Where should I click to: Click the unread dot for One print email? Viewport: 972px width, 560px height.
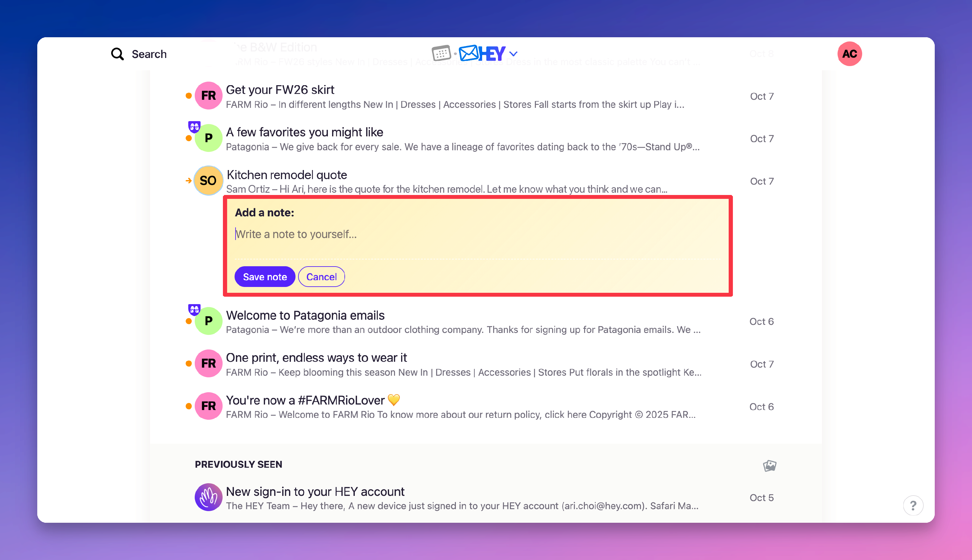189,363
